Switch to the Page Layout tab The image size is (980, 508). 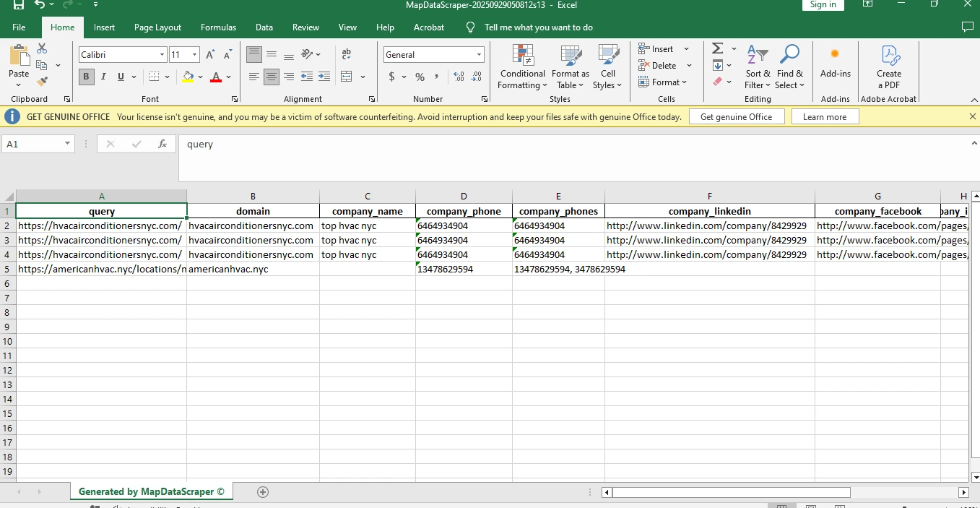tap(157, 27)
